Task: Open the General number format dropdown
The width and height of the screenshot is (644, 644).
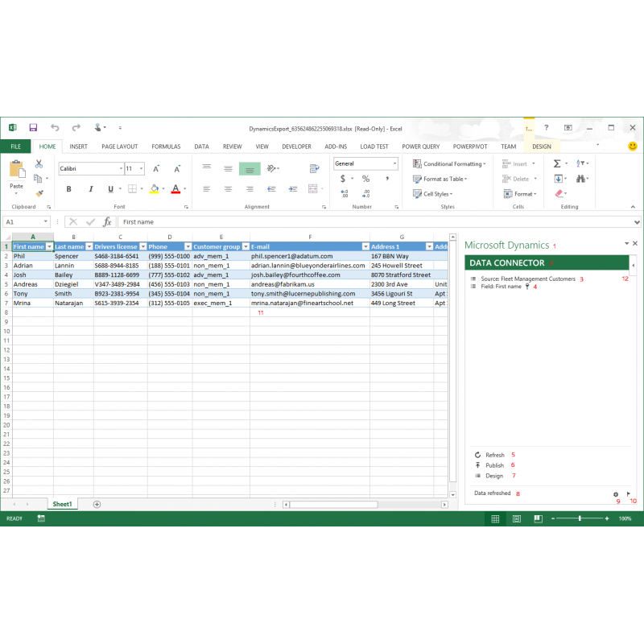Action: click(x=394, y=163)
